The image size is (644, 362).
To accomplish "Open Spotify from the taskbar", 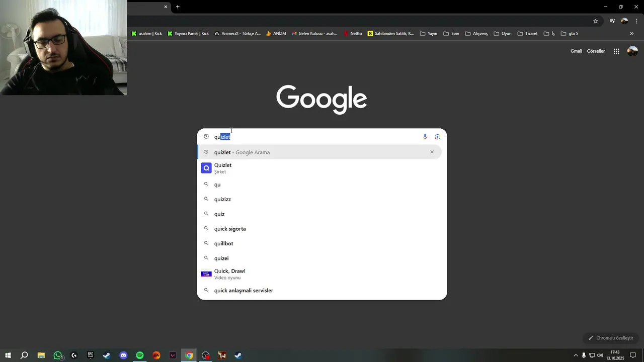I will 140,355.
